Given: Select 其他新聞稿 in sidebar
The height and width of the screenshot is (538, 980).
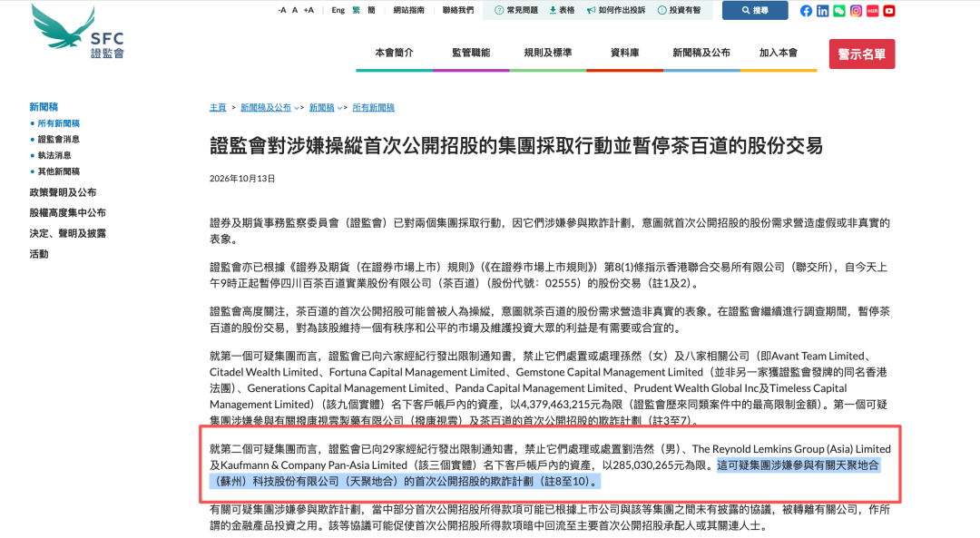Looking at the screenshot, I should tap(59, 171).
